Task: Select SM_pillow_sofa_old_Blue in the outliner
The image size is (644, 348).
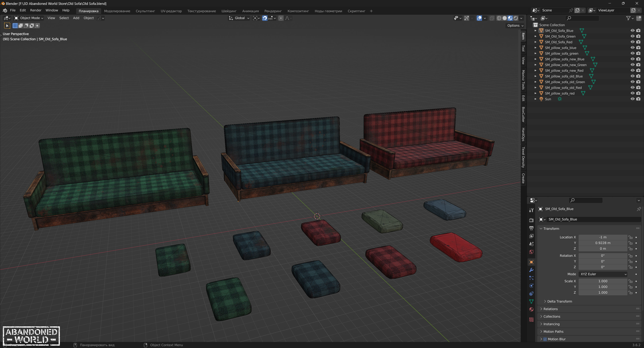Action: (563, 76)
